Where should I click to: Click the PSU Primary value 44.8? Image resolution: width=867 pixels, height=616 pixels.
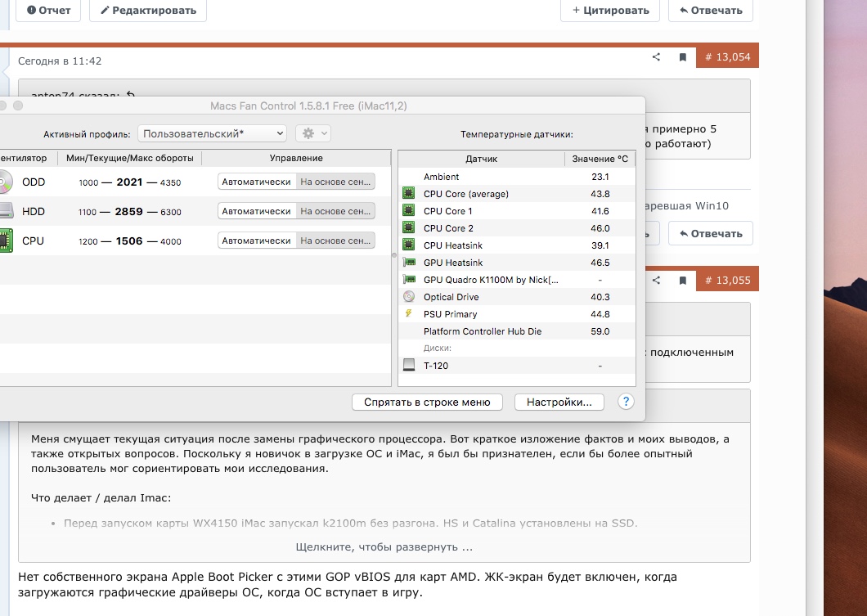click(600, 314)
